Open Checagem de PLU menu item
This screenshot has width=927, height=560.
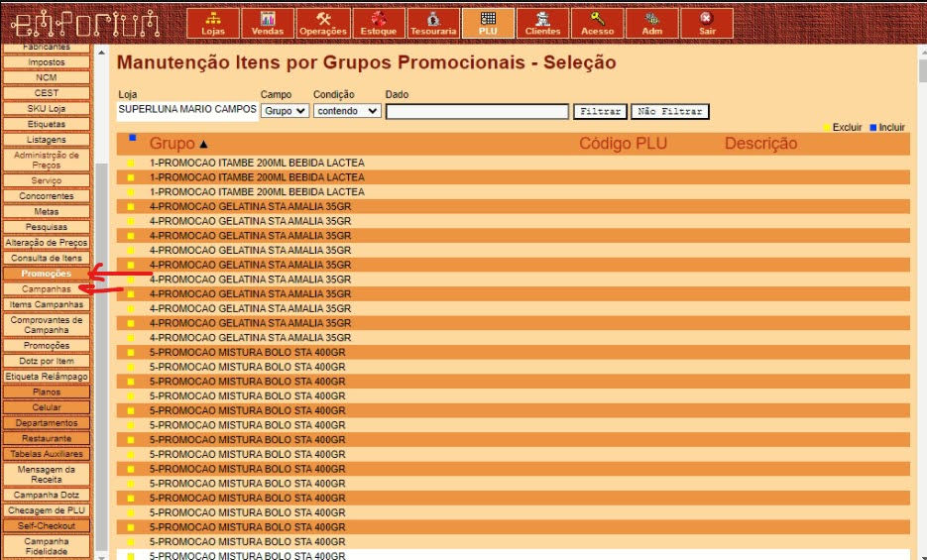[x=47, y=510]
